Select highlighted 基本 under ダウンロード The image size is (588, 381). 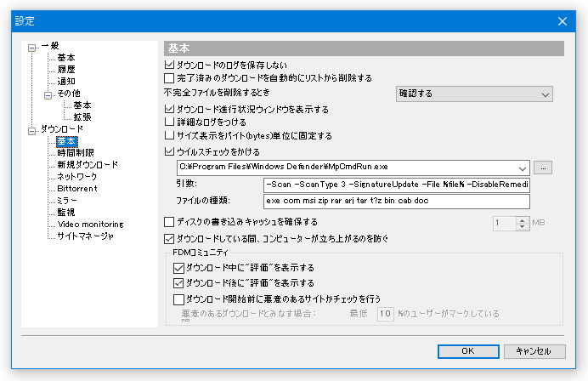66,141
